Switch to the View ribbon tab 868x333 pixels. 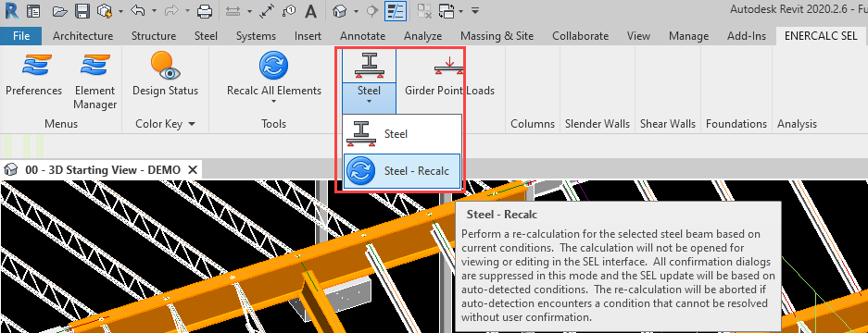pyautogui.click(x=638, y=36)
